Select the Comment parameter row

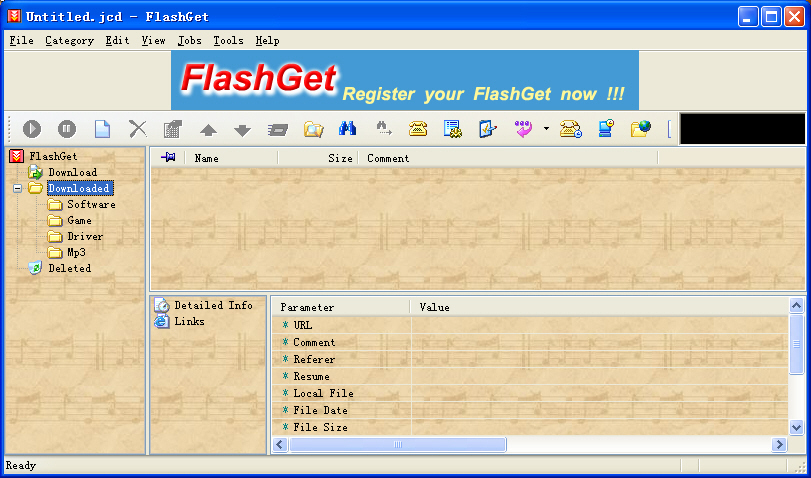point(531,342)
